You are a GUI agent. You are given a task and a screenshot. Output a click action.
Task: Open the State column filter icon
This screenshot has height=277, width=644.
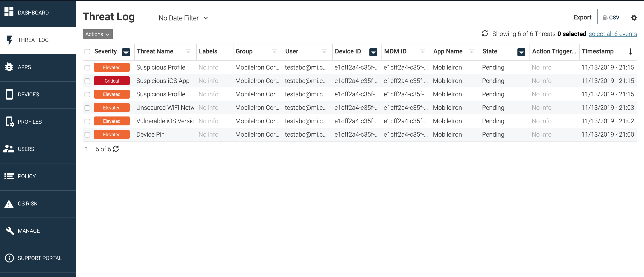521,52
